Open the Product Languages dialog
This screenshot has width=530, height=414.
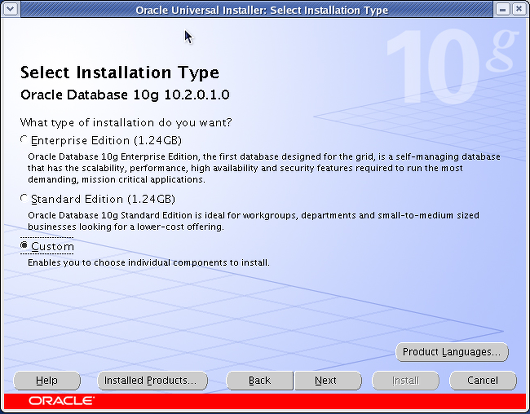452,352
